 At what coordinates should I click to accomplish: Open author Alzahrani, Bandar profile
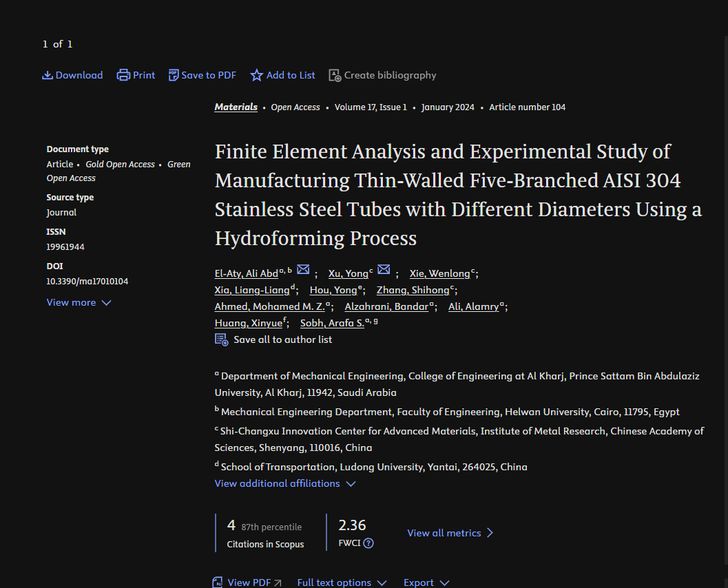(386, 307)
